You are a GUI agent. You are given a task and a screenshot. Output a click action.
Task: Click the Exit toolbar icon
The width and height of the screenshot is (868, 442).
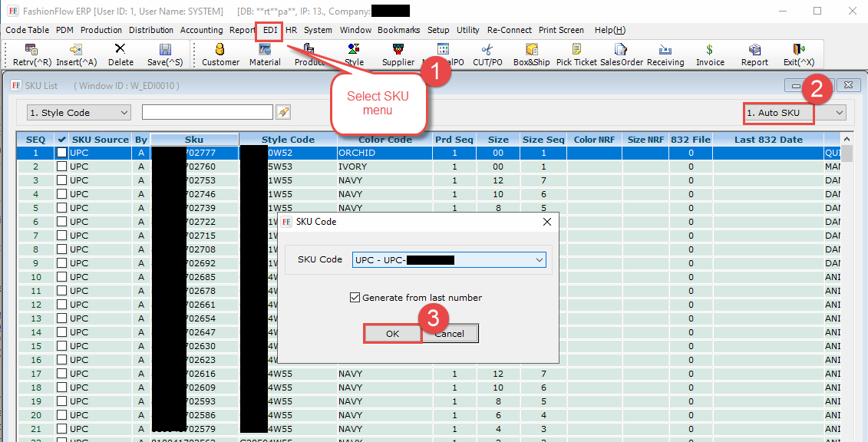pos(798,50)
